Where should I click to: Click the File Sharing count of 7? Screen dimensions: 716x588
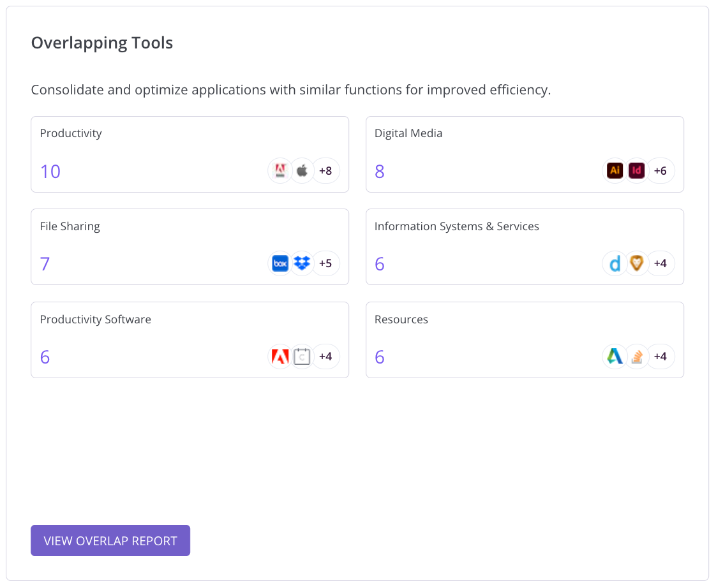tap(45, 264)
